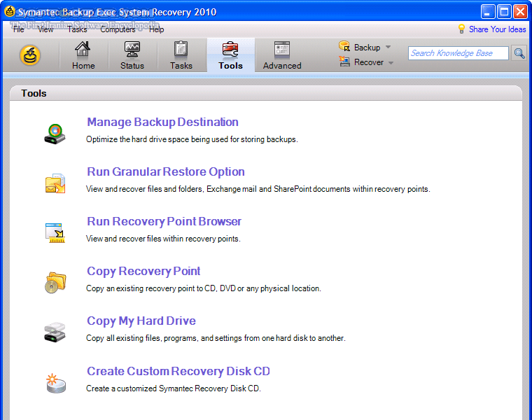This screenshot has width=532, height=420.
Task: Maximize the Backup Exec window
Action: 504,12
